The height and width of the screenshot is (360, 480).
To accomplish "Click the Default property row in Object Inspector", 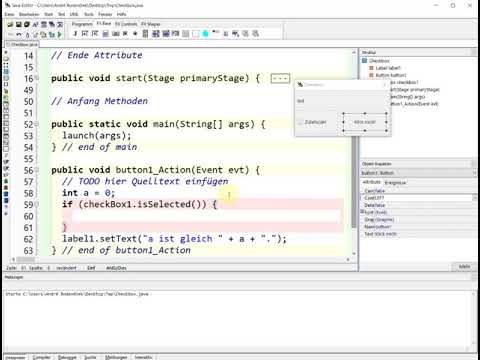I will [419, 205].
